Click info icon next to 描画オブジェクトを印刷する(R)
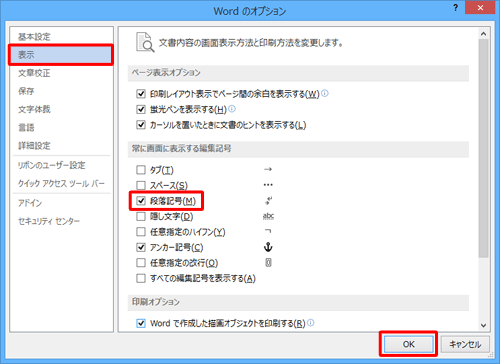 point(311,323)
